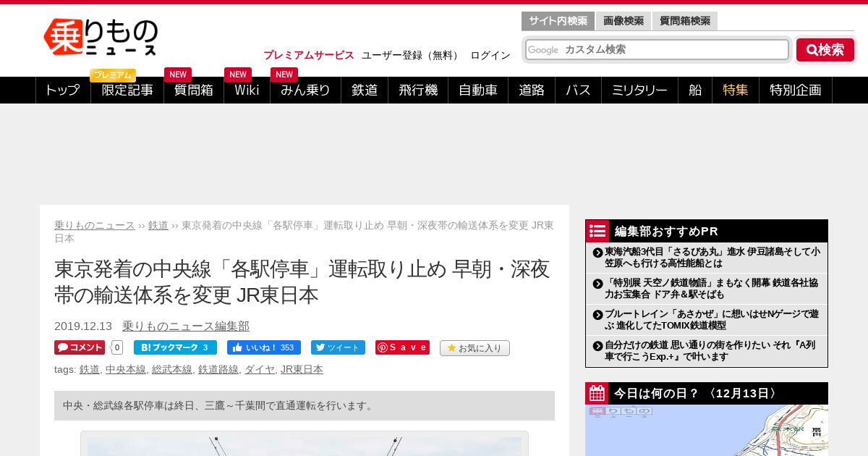The image size is (868, 456).
Task: Open the 東海汽船3代目「さるびあ丸」進水 article
Action: pos(712,258)
